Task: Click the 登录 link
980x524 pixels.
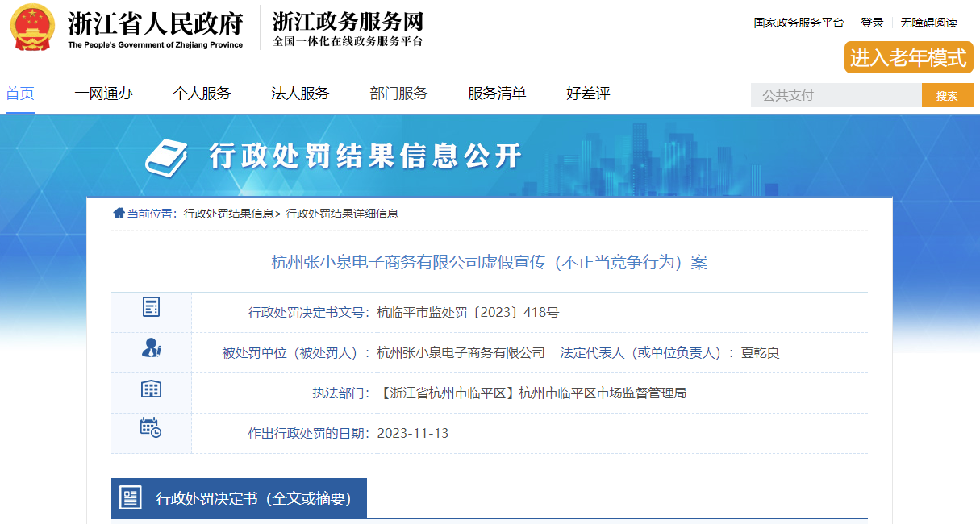Action: [x=872, y=23]
